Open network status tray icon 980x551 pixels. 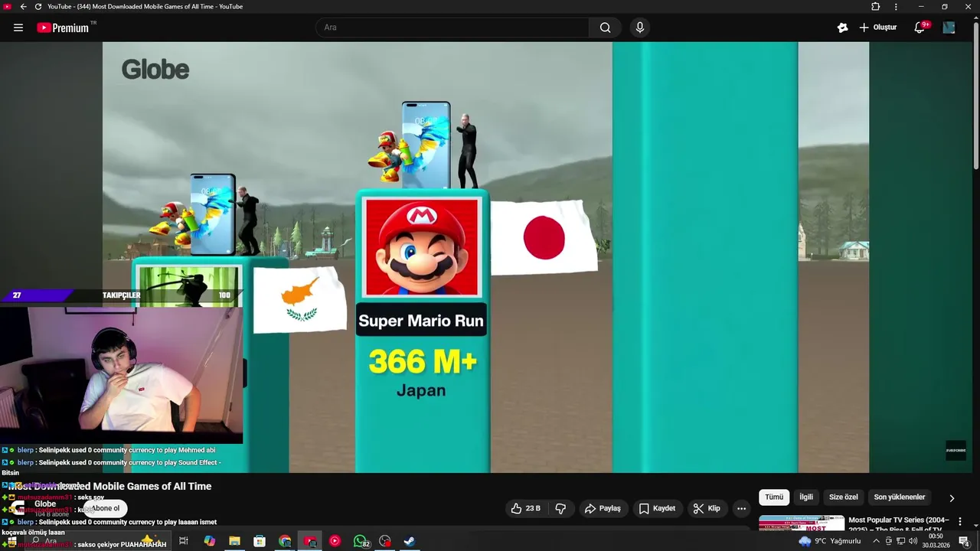(900, 541)
